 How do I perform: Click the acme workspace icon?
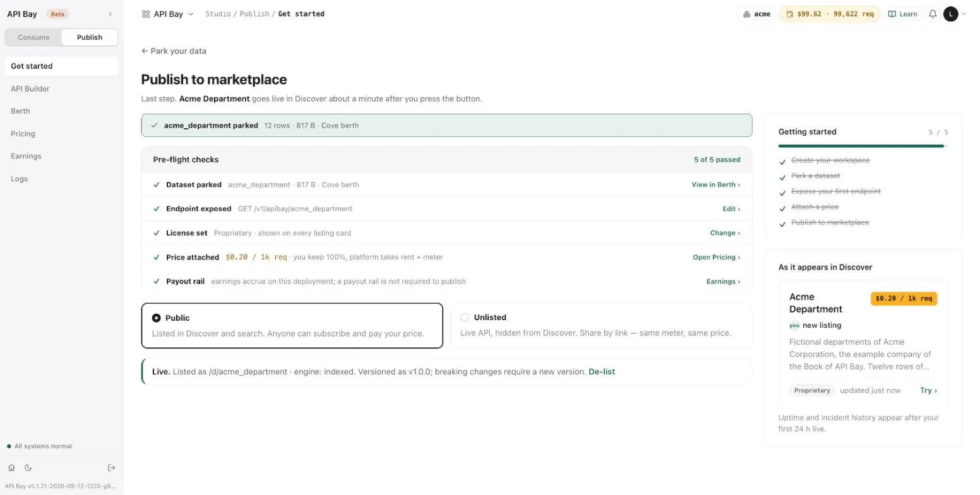746,14
